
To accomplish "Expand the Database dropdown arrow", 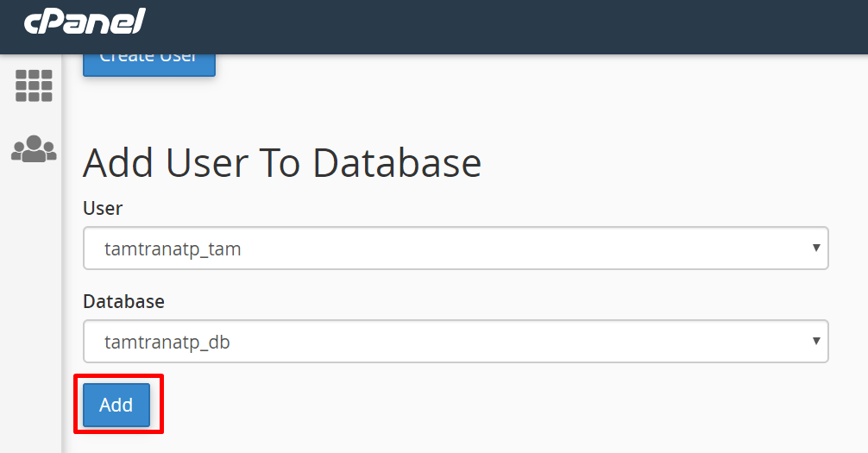I will [x=816, y=341].
